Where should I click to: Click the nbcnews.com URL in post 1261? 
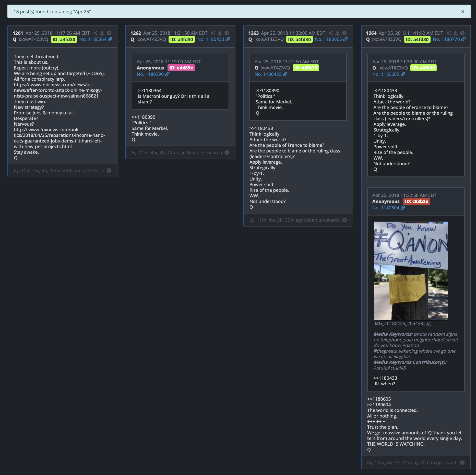pos(58,90)
